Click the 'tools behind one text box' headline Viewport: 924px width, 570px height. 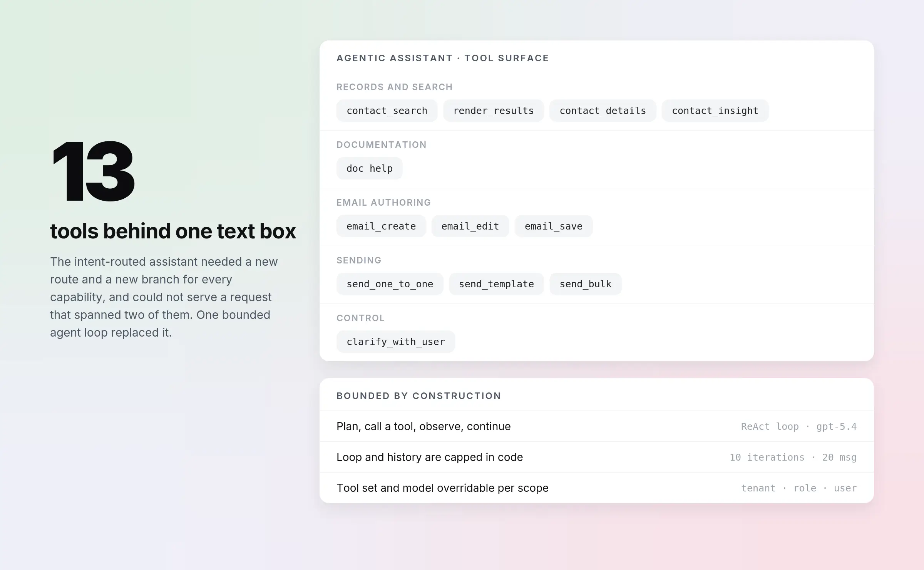pyautogui.click(x=173, y=231)
